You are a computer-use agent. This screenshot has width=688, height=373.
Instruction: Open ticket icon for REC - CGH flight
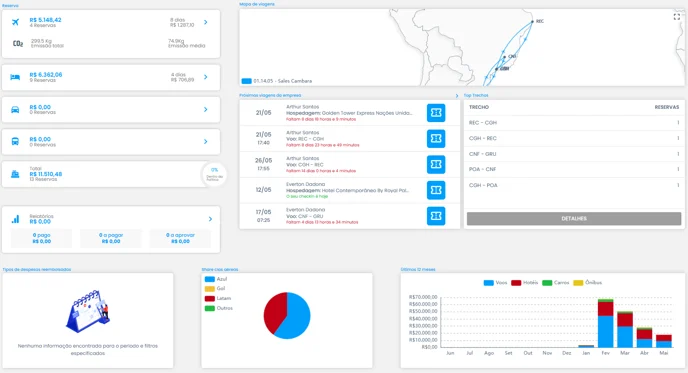coord(436,139)
